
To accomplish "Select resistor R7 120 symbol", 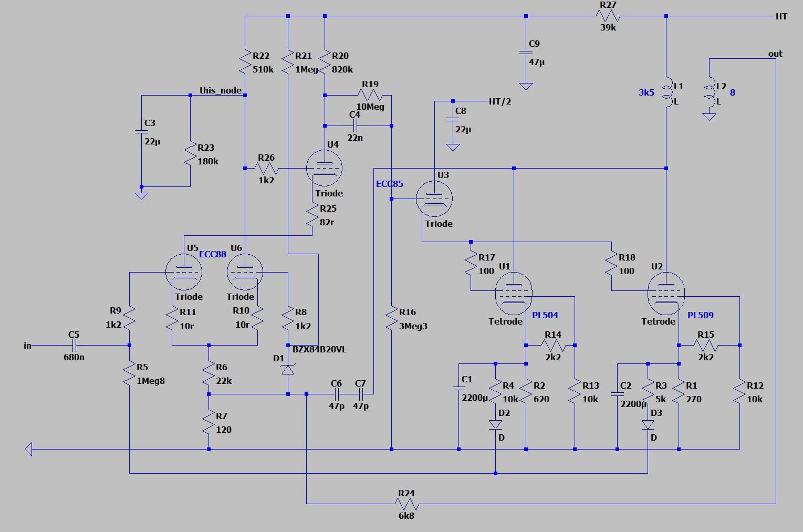I will click(x=208, y=422).
